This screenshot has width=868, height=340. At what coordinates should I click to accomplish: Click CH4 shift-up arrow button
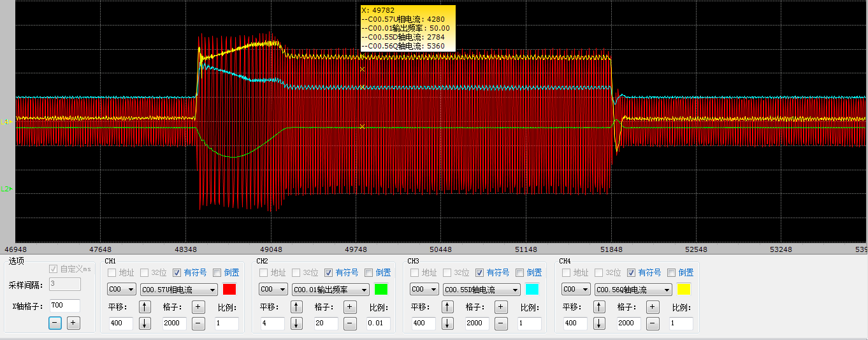(x=600, y=307)
